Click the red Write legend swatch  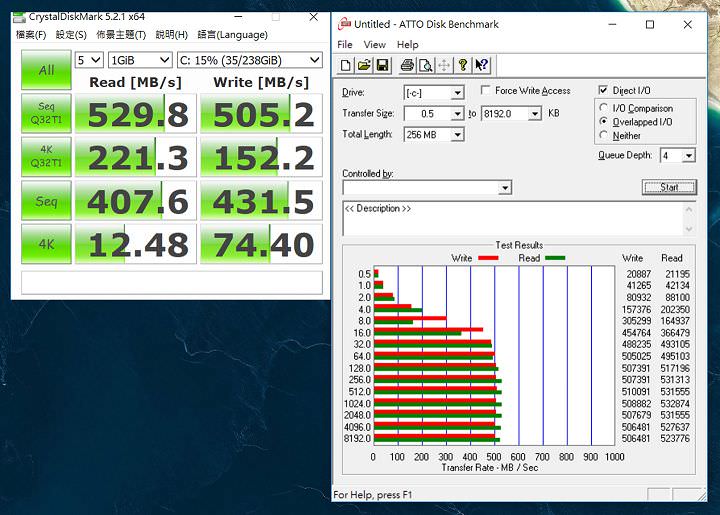pyautogui.click(x=488, y=258)
